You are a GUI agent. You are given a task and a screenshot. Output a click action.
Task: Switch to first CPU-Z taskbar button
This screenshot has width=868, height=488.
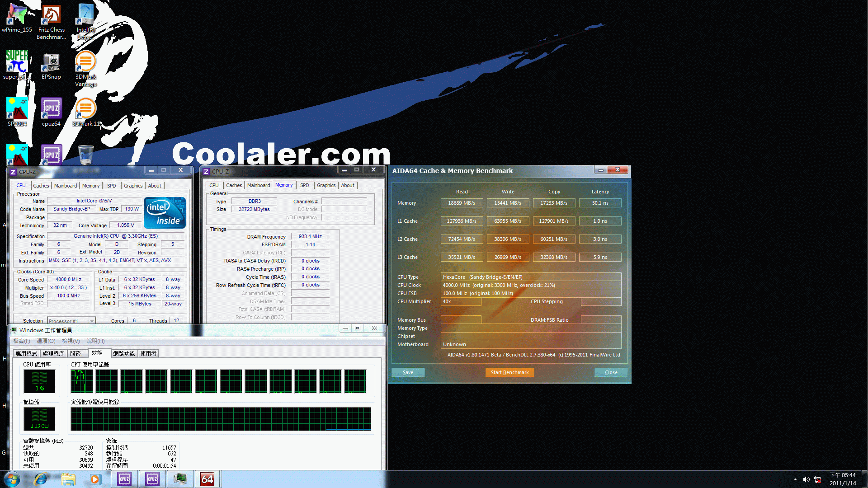pos(124,479)
